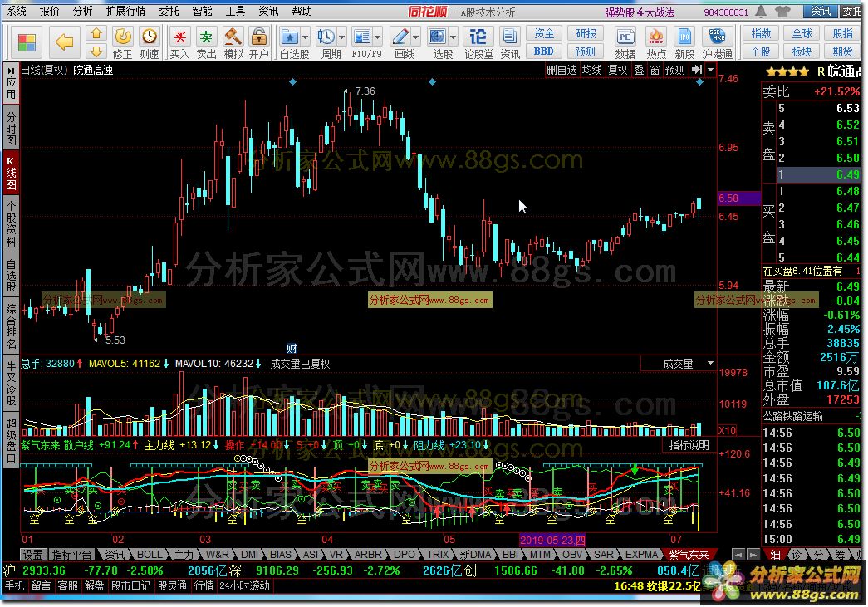Screen dimensions: 868x607
Task: Click the green 卖出 sell icon
Action: (x=206, y=37)
